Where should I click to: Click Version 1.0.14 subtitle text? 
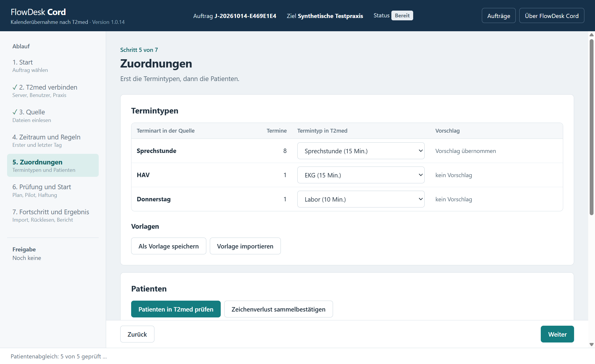pos(108,22)
